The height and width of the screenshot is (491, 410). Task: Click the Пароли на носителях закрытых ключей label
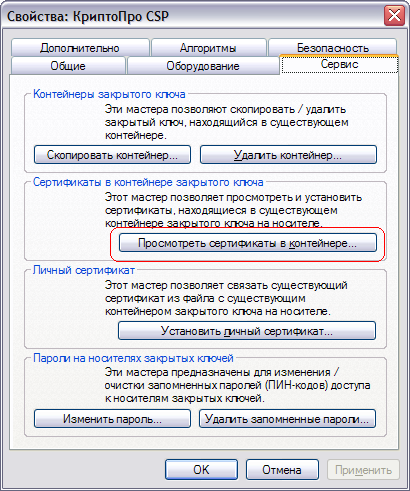pyautogui.click(x=133, y=358)
